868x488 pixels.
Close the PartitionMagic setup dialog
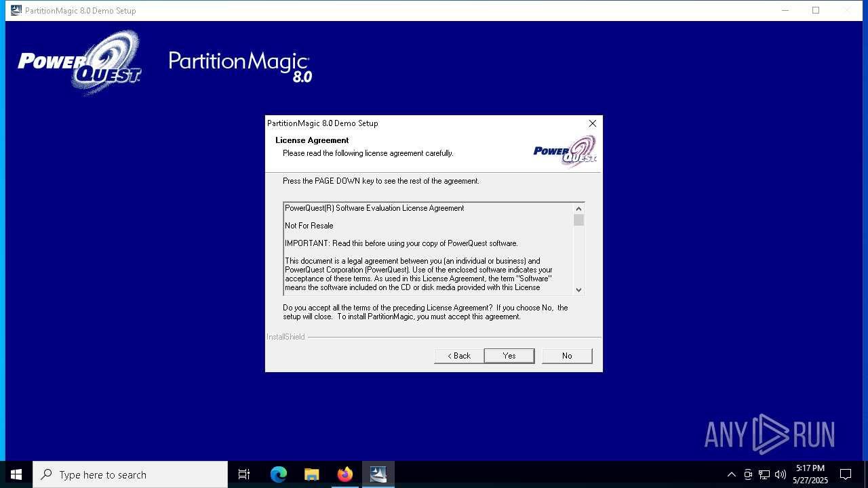click(x=593, y=123)
